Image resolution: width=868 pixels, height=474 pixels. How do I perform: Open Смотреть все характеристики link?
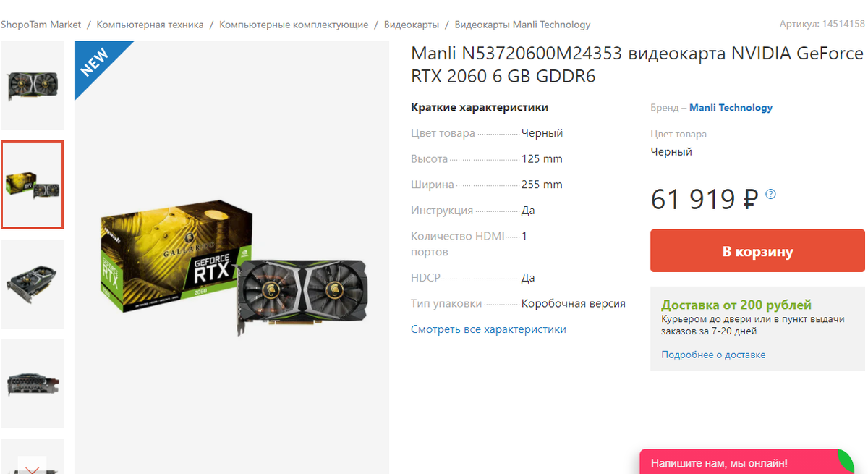[488, 329]
